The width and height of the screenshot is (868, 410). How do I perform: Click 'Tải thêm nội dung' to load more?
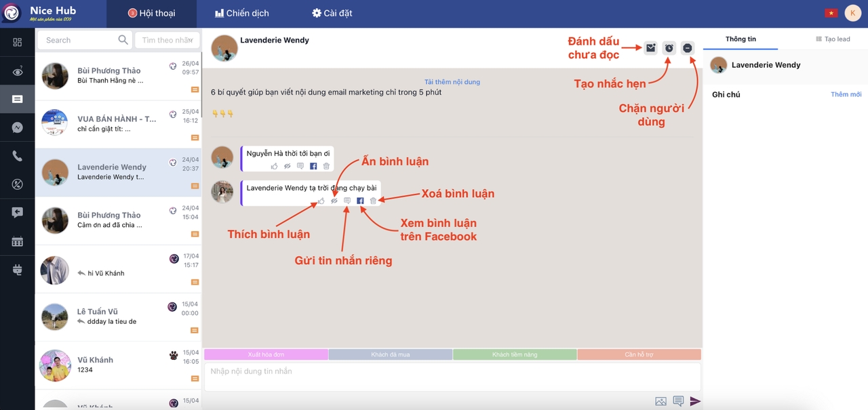pyautogui.click(x=452, y=82)
